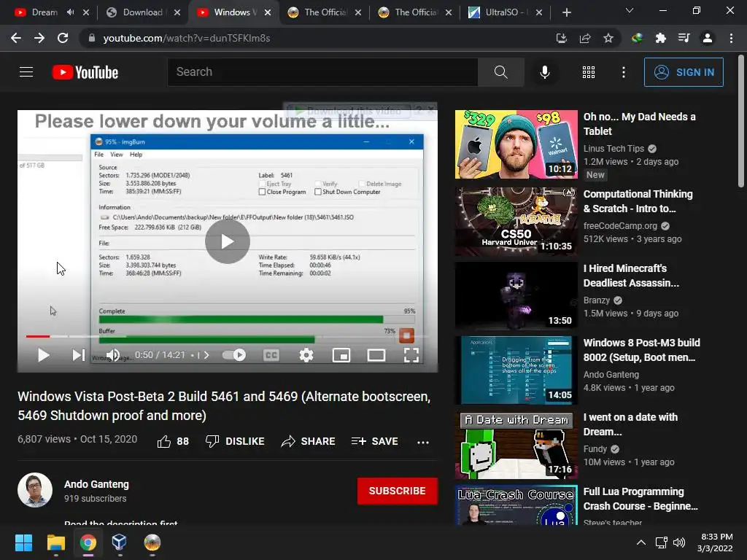
Task: Open Chrome profile avatar menu
Action: [708, 38]
